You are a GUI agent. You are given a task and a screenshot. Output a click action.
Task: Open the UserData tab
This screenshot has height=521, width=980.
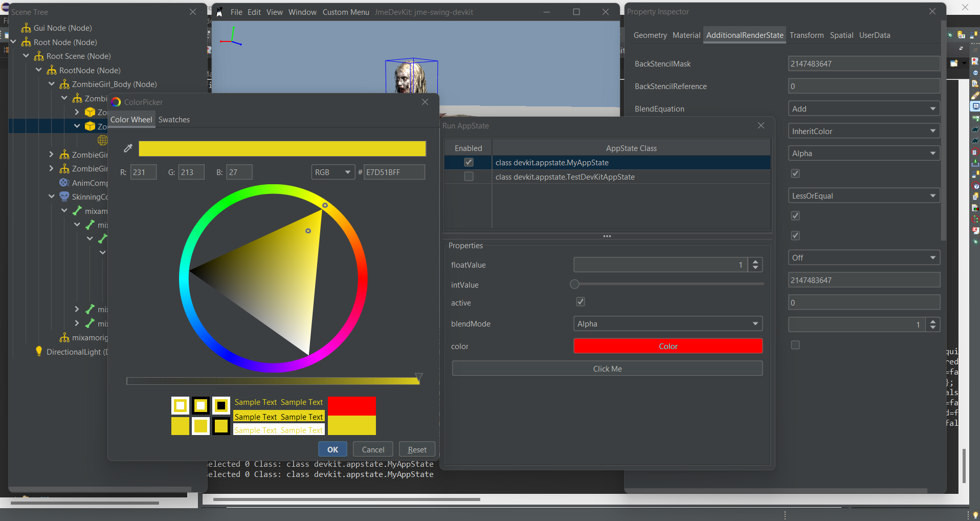(875, 35)
